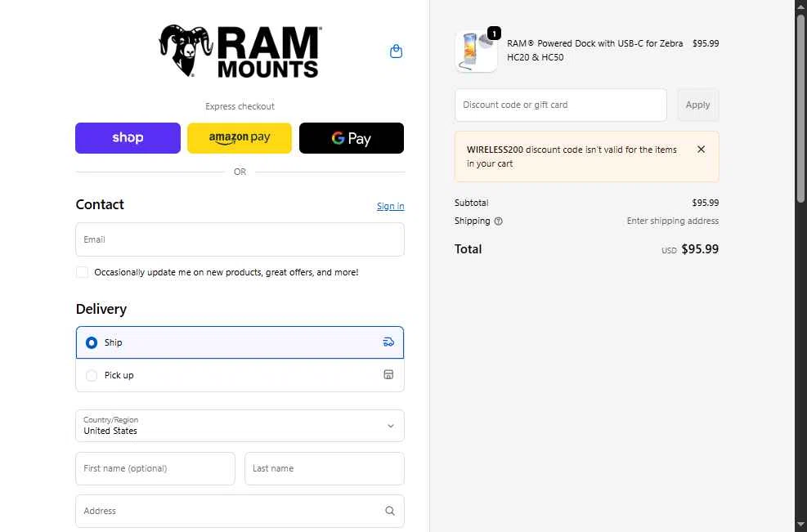The image size is (807, 532).
Task: Click the 'Enter shipping address' text
Action: pos(673,221)
